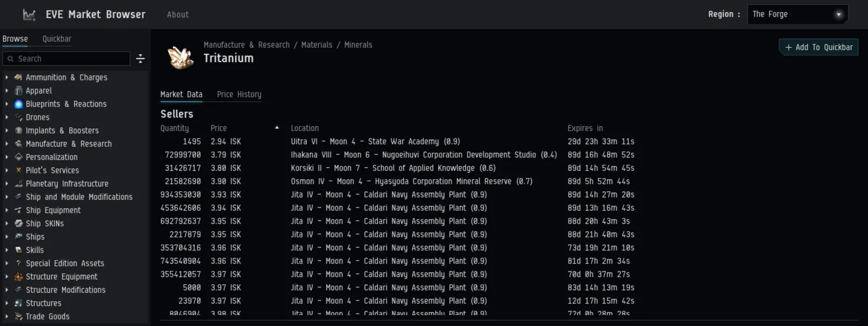Expand the Ship and Module Modifications arrow
This screenshot has width=868, height=326.
click(x=7, y=197)
